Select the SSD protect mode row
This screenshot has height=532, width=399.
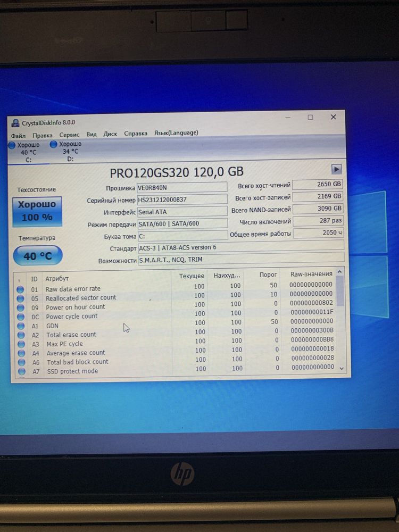pyautogui.click(x=177, y=369)
